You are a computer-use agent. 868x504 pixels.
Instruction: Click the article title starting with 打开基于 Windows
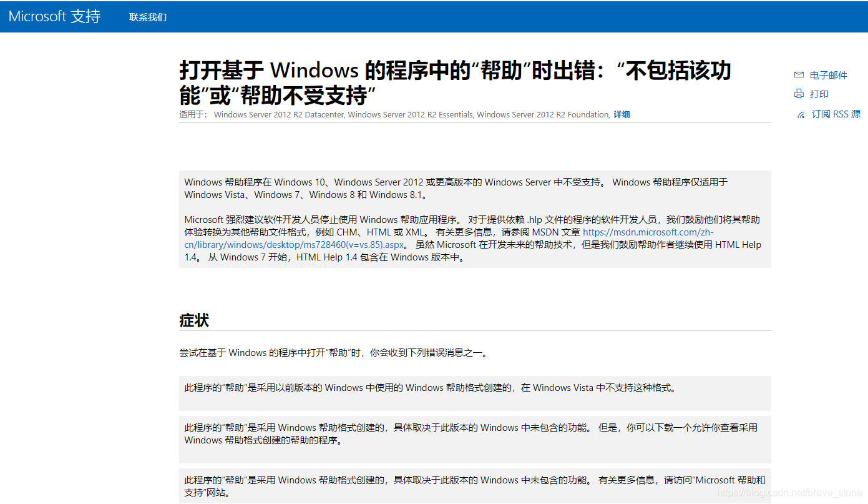pyautogui.click(x=455, y=82)
